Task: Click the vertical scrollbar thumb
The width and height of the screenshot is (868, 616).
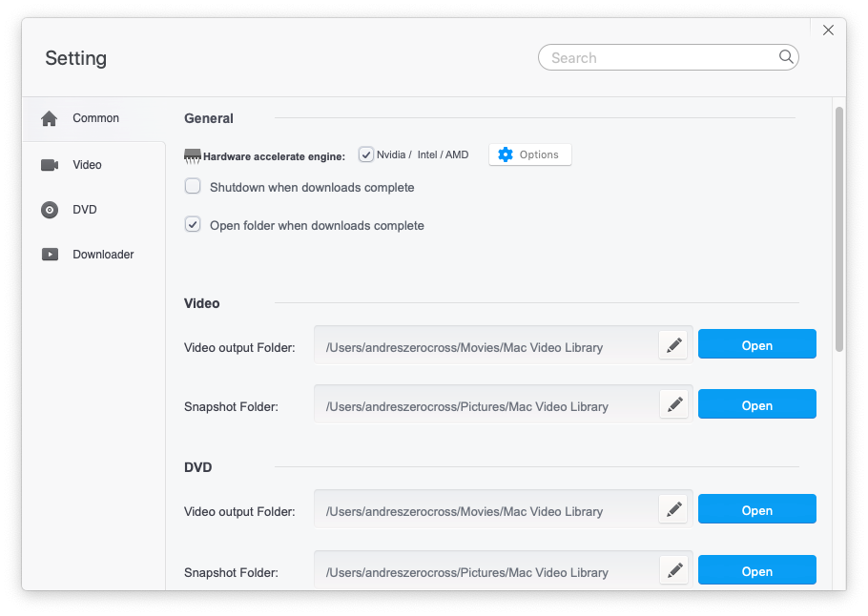Action: [x=839, y=229]
